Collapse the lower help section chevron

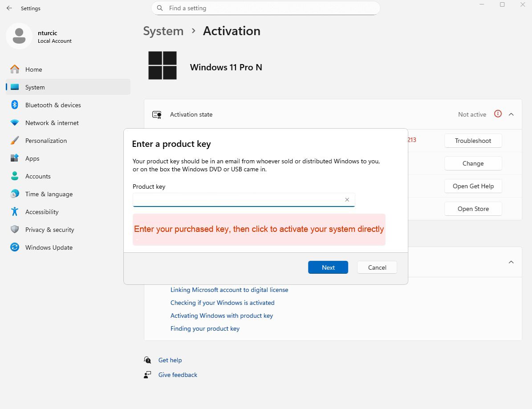click(511, 262)
